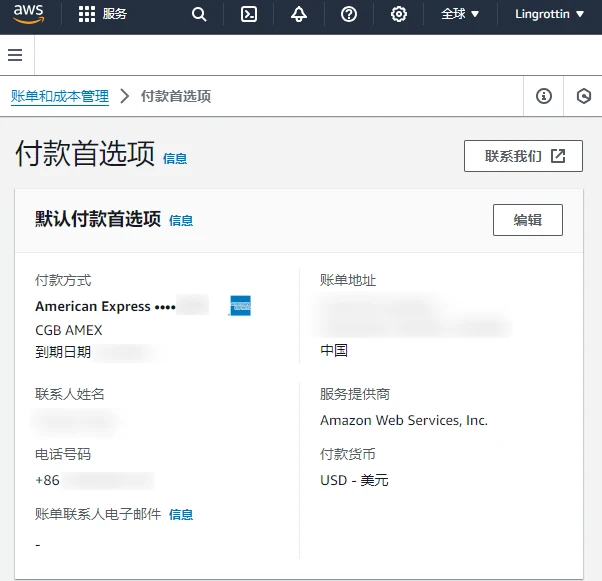Screen dimensions: 602x581
Task: Launch CloudShell terminal icon
Action: (249, 14)
